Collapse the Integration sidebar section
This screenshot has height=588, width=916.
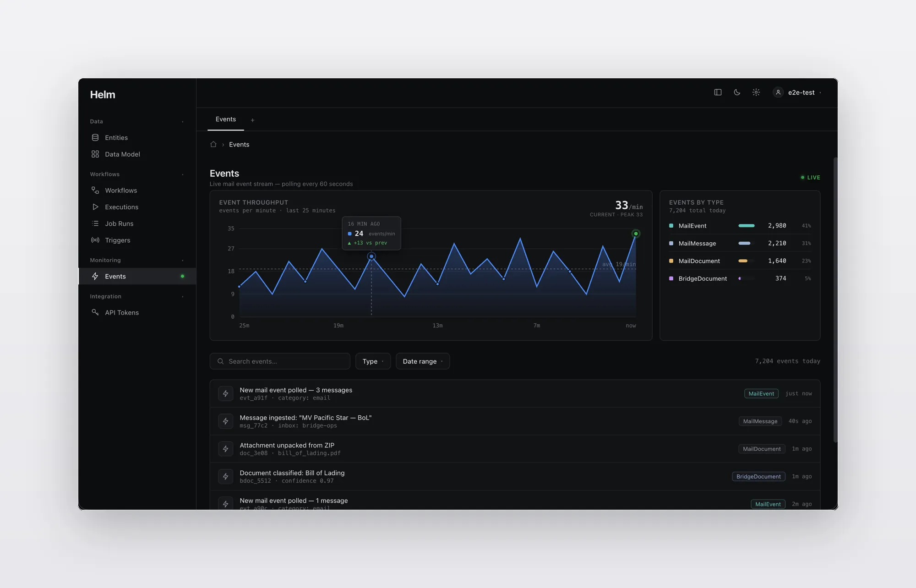coord(183,296)
